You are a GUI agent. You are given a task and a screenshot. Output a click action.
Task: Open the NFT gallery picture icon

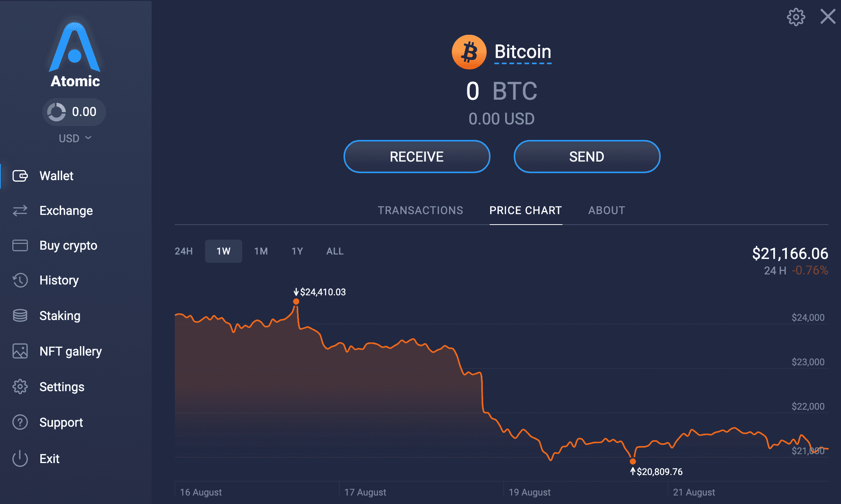[20, 351]
